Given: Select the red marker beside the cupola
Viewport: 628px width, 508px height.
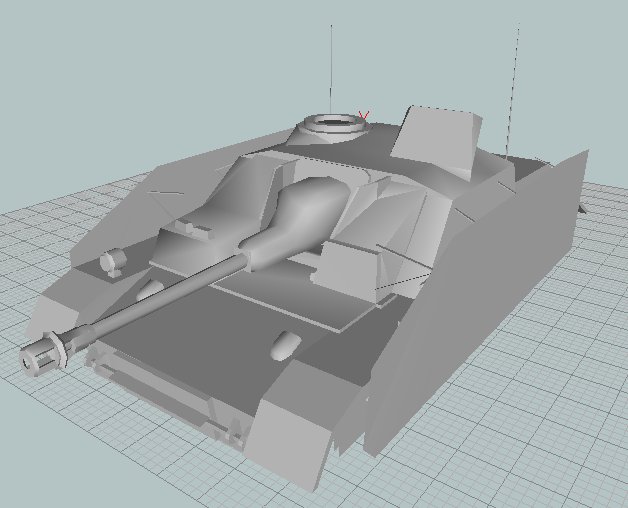Looking at the screenshot, I should [363, 115].
